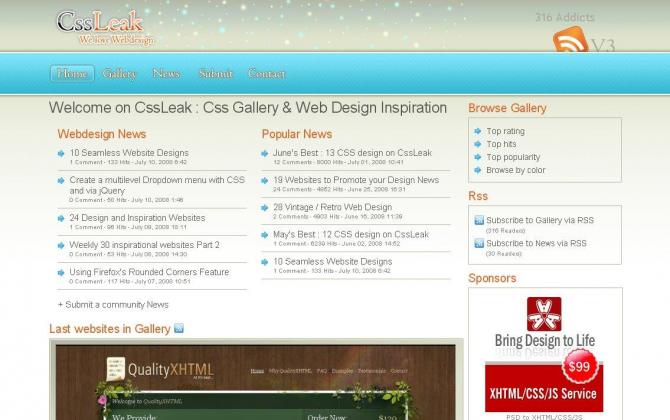Click Bring Design to Life sponsor text

tap(545, 341)
